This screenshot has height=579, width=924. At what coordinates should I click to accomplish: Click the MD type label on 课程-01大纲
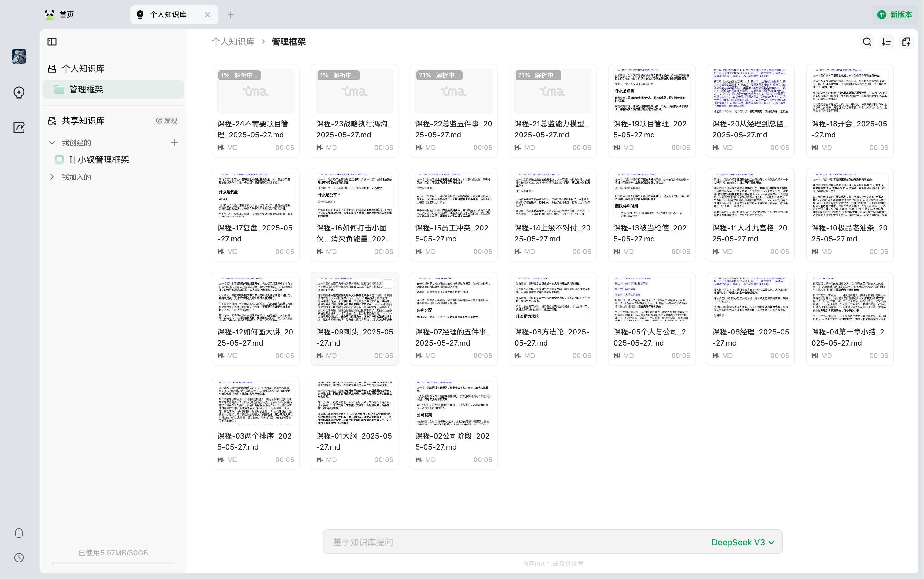pos(331,460)
